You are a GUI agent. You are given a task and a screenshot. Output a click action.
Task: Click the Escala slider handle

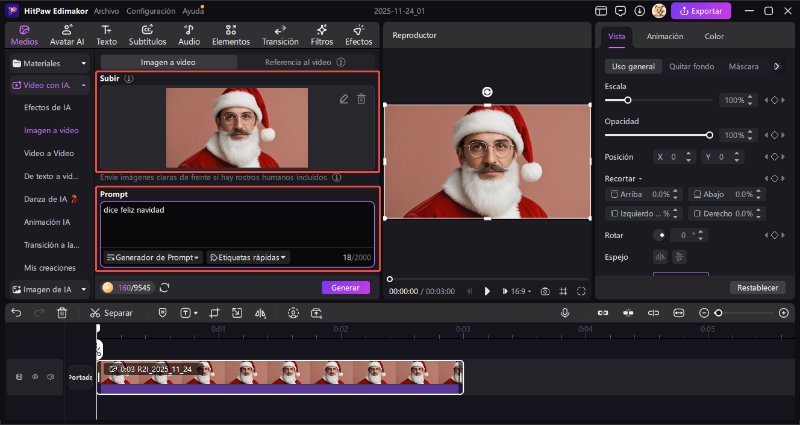(628, 101)
